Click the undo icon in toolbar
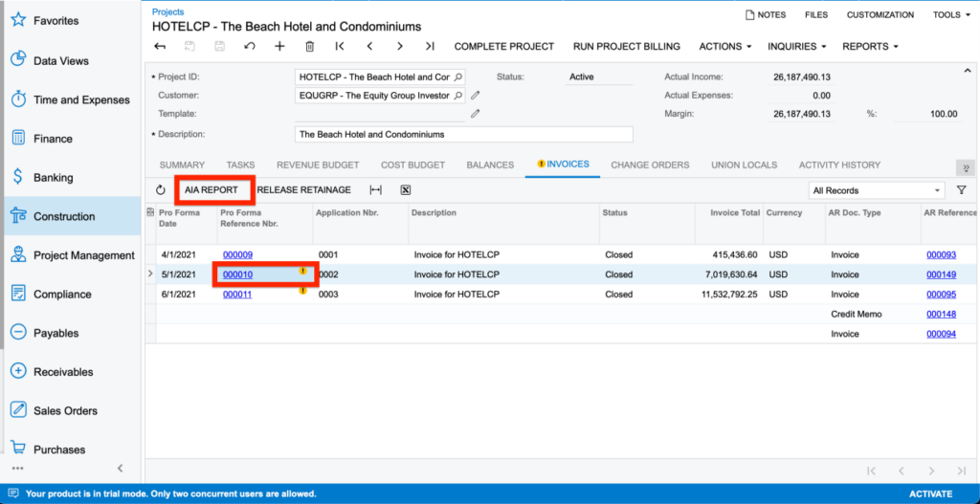Viewport: 980px width, 504px height. click(250, 46)
